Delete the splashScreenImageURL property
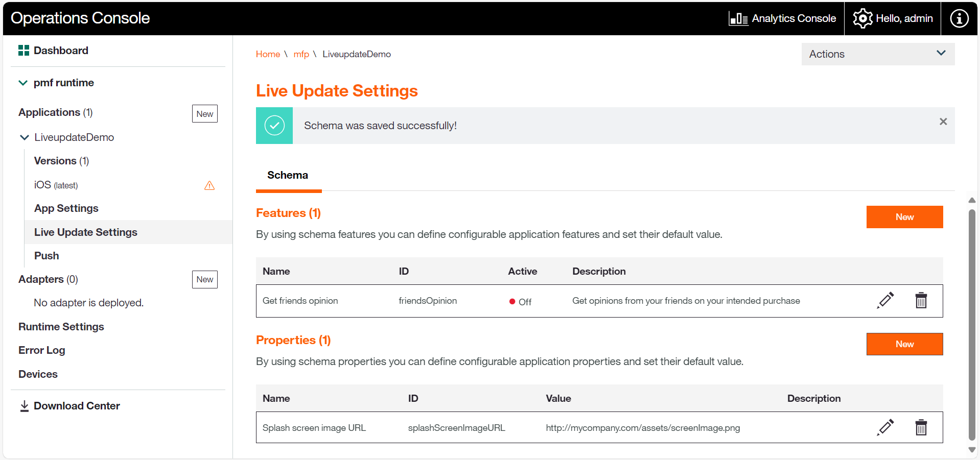The width and height of the screenshot is (980, 460). tap(921, 428)
